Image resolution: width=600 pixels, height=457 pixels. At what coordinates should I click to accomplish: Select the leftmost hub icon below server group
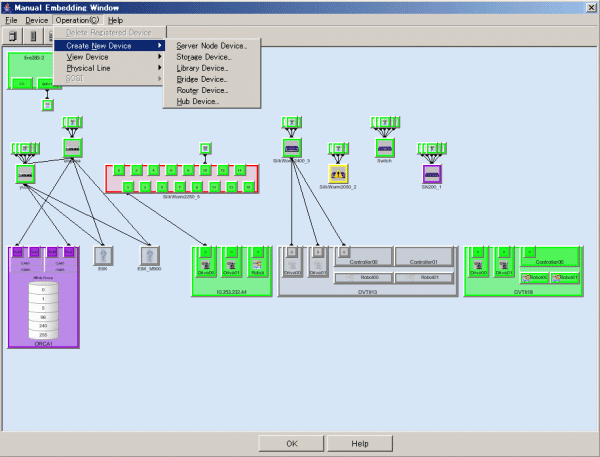(25, 174)
